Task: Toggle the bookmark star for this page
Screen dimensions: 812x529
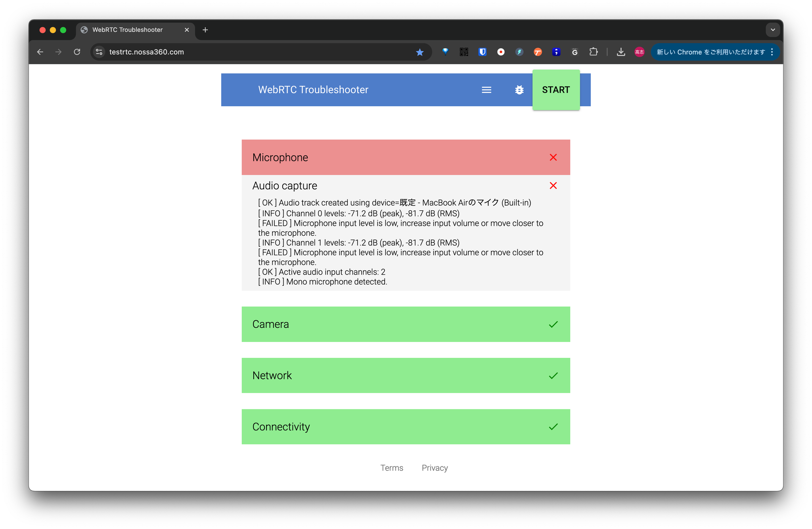Action: click(x=419, y=52)
